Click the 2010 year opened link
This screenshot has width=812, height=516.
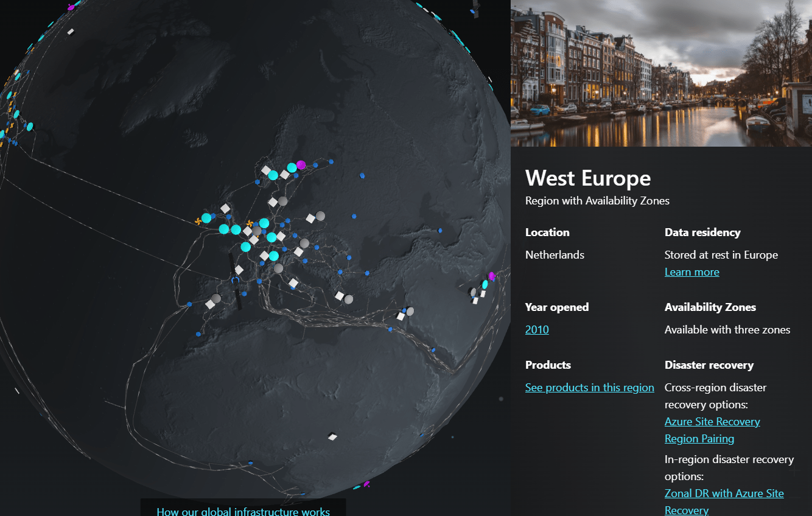pos(537,330)
